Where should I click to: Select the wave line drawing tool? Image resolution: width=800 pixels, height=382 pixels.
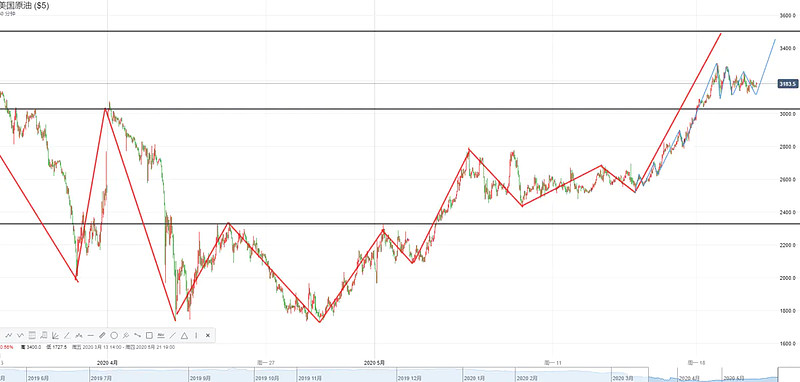[20, 336]
